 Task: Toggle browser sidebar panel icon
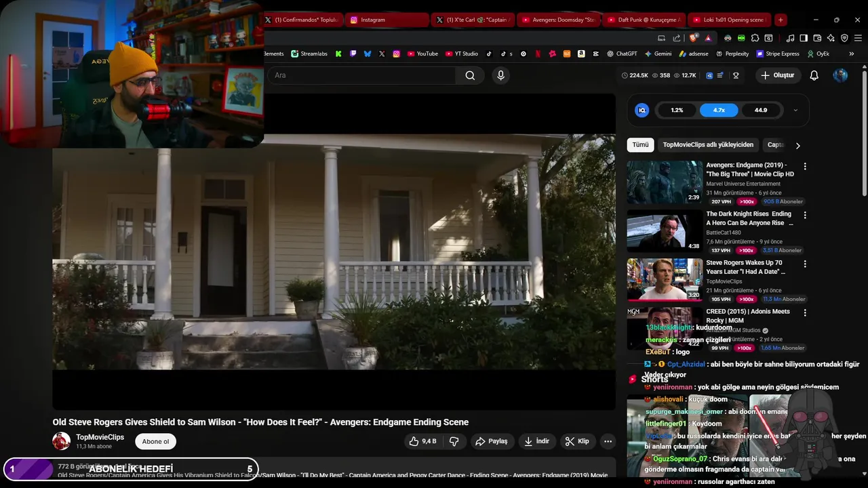pyautogui.click(x=804, y=38)
